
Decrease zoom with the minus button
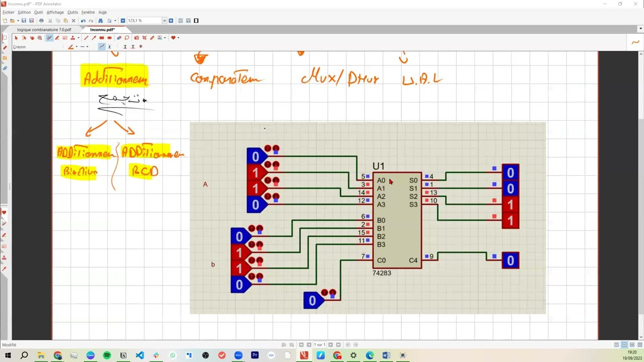click(123, 21)
